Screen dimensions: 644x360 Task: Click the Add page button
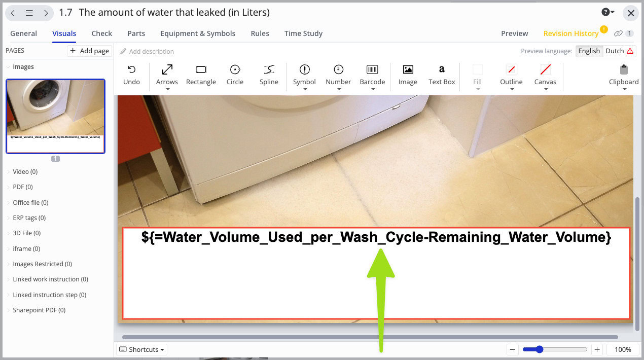pos(89,51)
